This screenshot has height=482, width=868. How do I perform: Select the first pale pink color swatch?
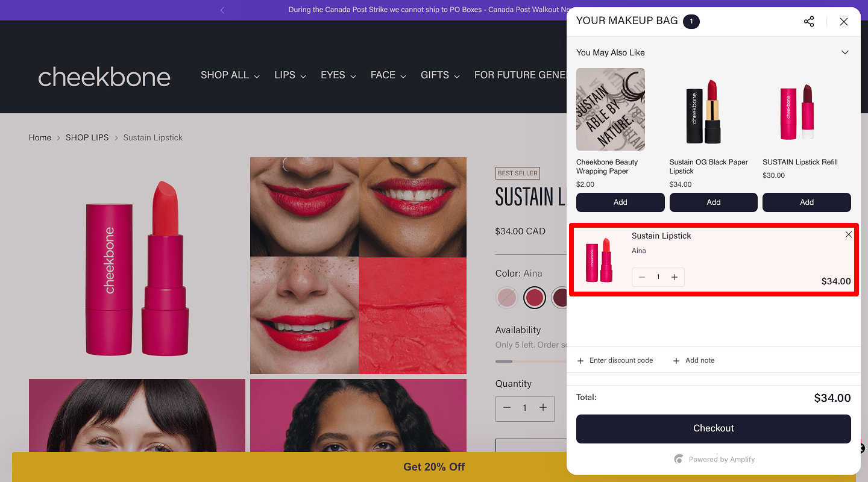[x=507, y=298]
